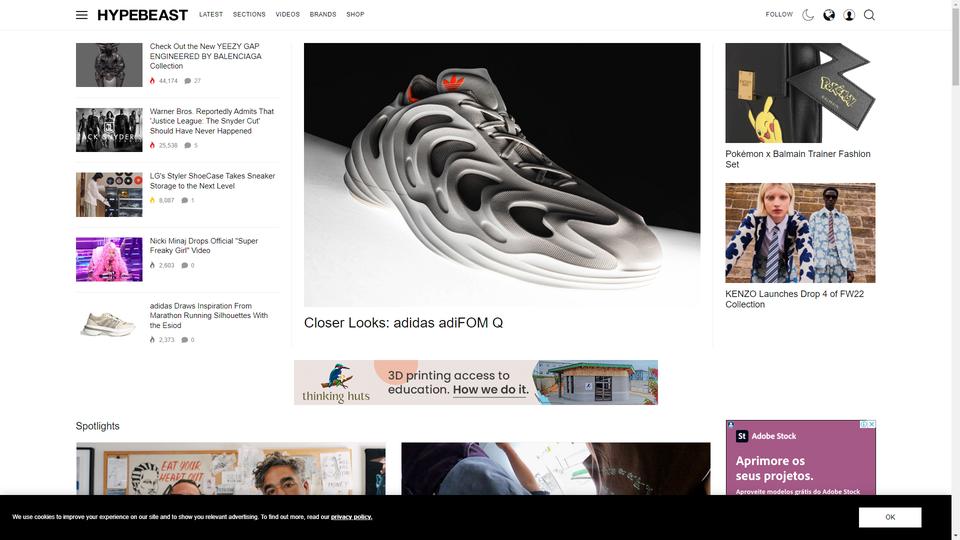Click the adiFOM Q featured sneaker image

coord(502,174)
